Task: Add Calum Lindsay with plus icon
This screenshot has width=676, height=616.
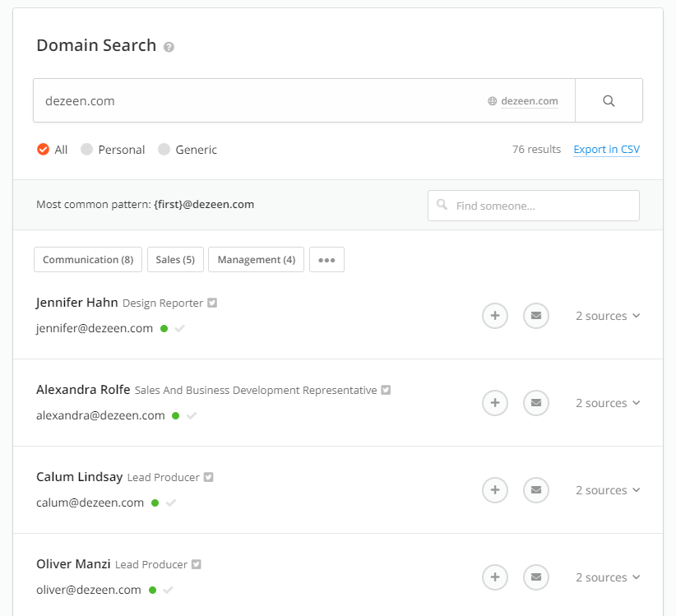Action: click(x=494, y=490)
